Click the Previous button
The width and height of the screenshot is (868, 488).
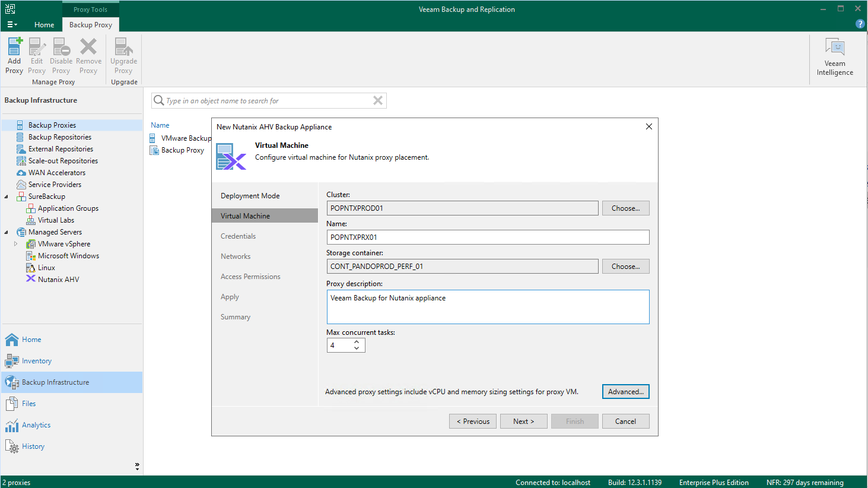click(473, 422)
